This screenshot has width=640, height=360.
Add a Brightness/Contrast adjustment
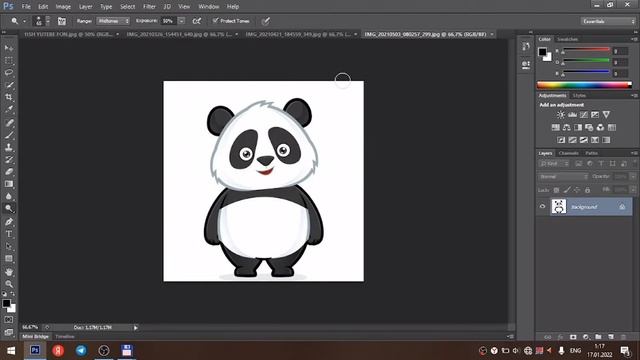click(561, 115)
